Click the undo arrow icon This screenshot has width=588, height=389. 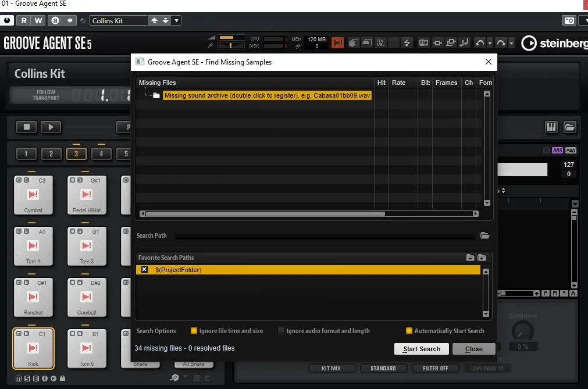pyautogui.click(x=479, y=42)
